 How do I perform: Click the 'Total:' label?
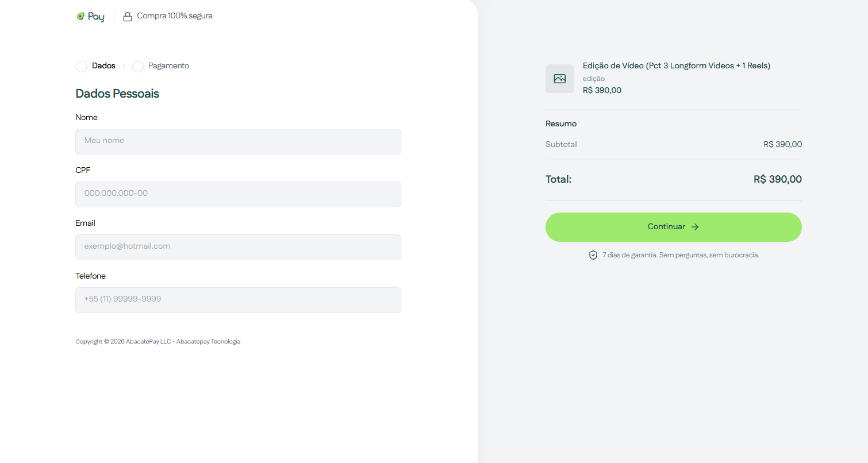(558, 179)
